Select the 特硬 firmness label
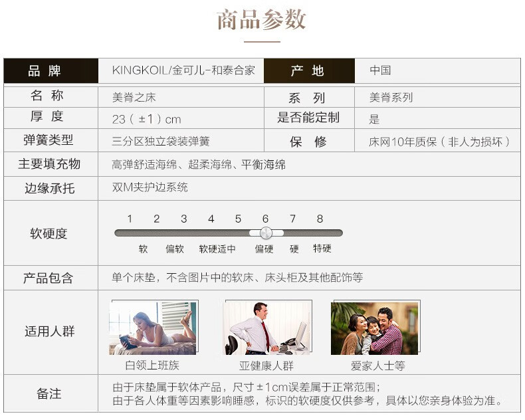 click(x=322, y=248)
